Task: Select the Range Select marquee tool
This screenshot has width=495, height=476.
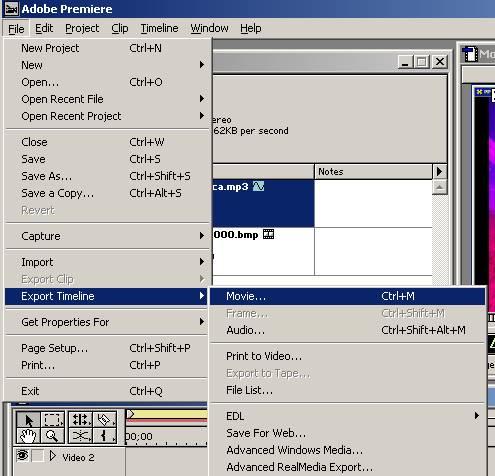Action: [x=52, y=419]
